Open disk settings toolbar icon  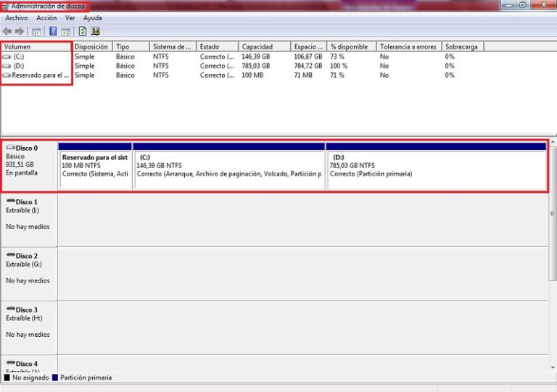95,31
